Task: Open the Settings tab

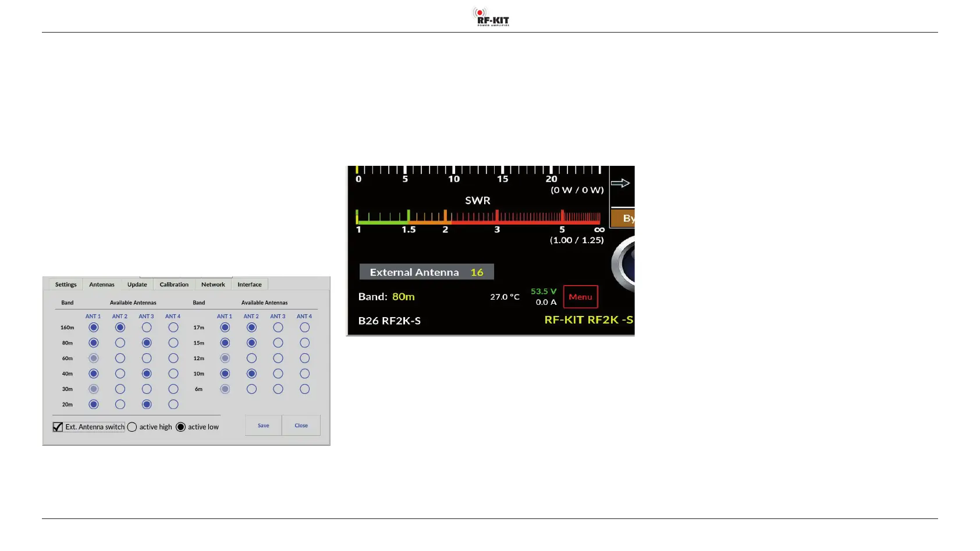Action: pyautogui.click(x=66, y=285)
